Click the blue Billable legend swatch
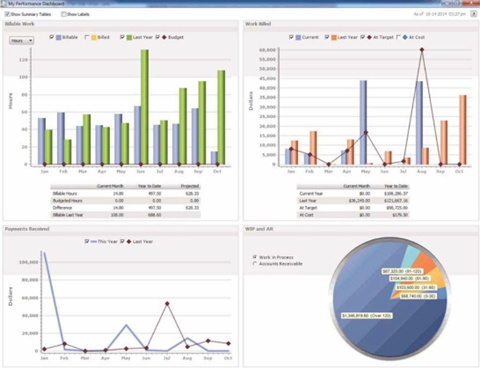 pyautogui.click(x=59, y=37)
